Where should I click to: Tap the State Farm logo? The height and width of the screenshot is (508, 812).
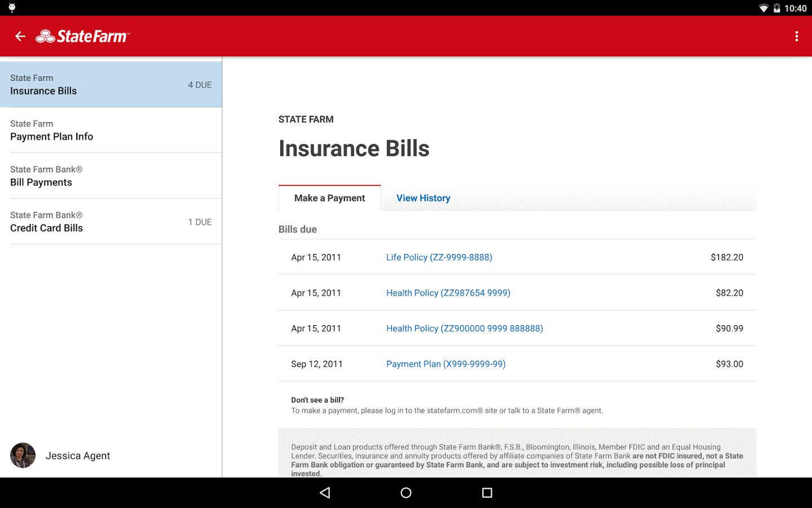pyautogui.click(x=82, y=36)
